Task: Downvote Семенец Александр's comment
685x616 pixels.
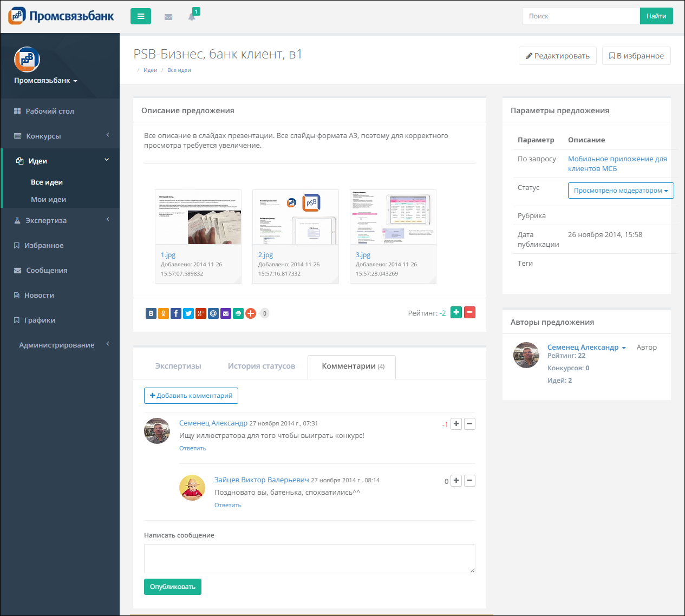Action: pos(470,424)
